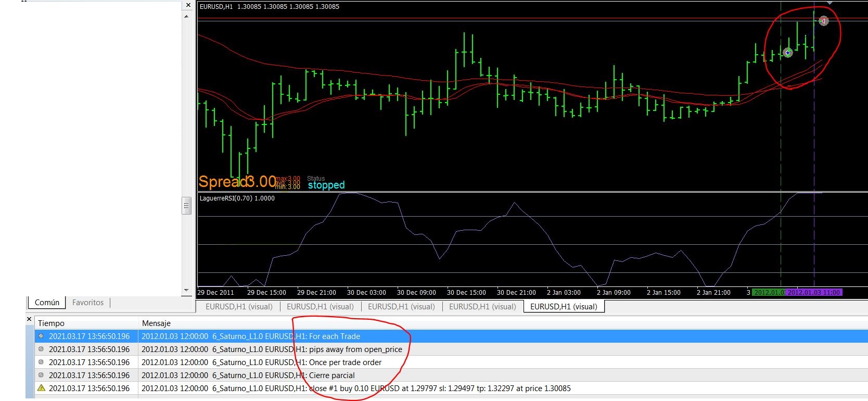
Task: Click the navigator scrollbar up arrow
Action: (x=186, y=17)
